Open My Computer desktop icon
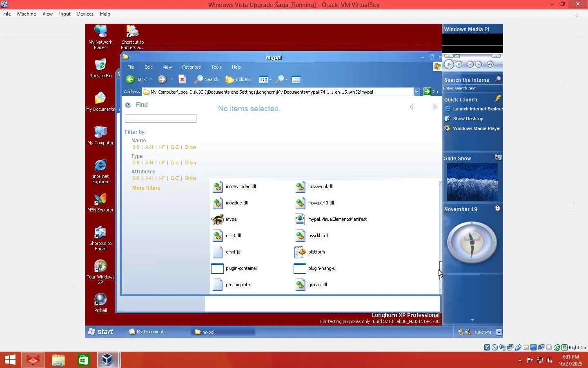 100,132
